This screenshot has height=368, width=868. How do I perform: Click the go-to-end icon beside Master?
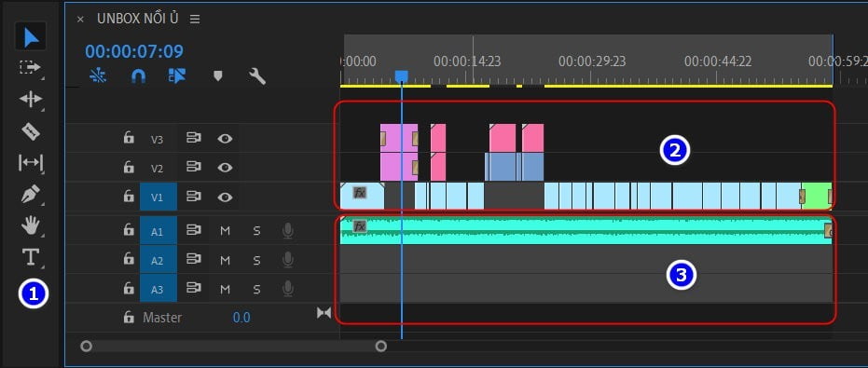(324, 313)
